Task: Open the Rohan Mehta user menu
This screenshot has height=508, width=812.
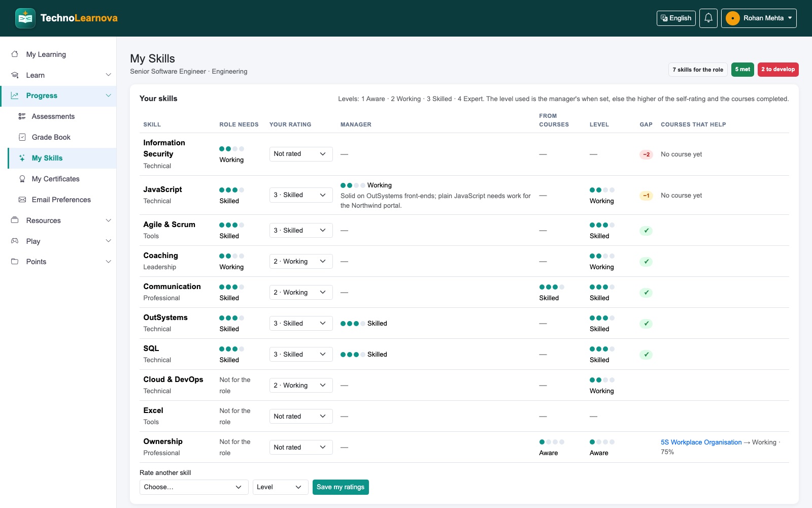Action: pos(759,18)
